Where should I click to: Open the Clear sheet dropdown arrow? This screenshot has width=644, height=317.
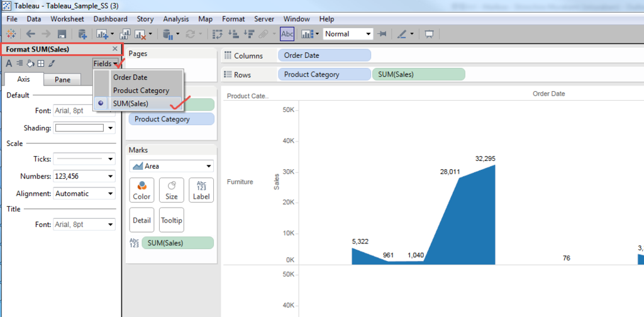point(151,35)
